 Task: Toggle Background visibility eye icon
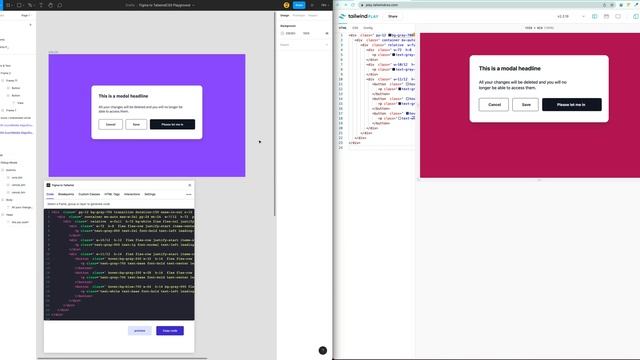pyautogui.click(x=327, y=33)
